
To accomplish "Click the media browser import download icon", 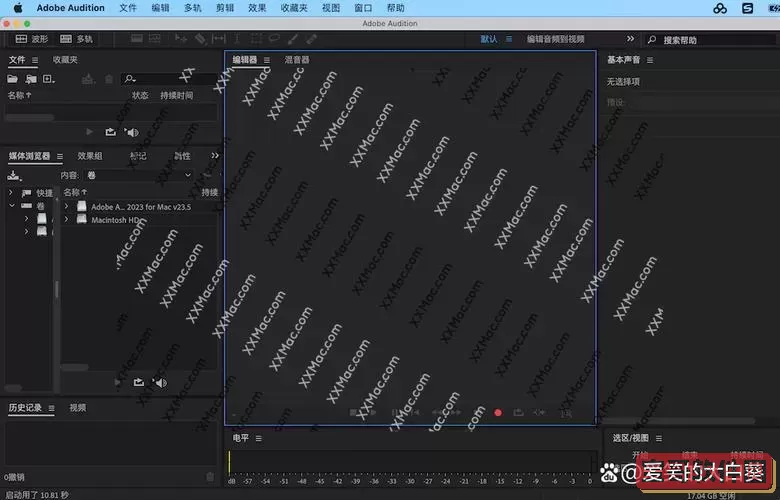I will coord(14,175).
